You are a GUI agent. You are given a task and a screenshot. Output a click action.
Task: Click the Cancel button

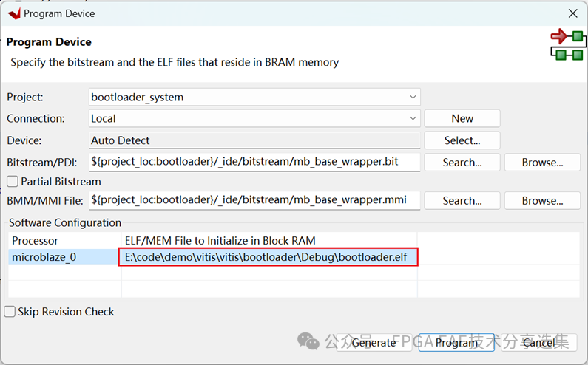click(538, 342)
